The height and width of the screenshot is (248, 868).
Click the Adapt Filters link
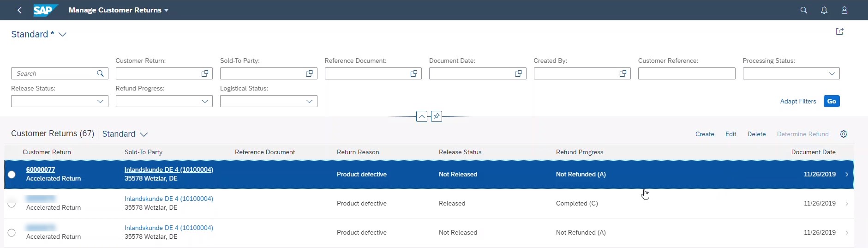click(798, 101)
